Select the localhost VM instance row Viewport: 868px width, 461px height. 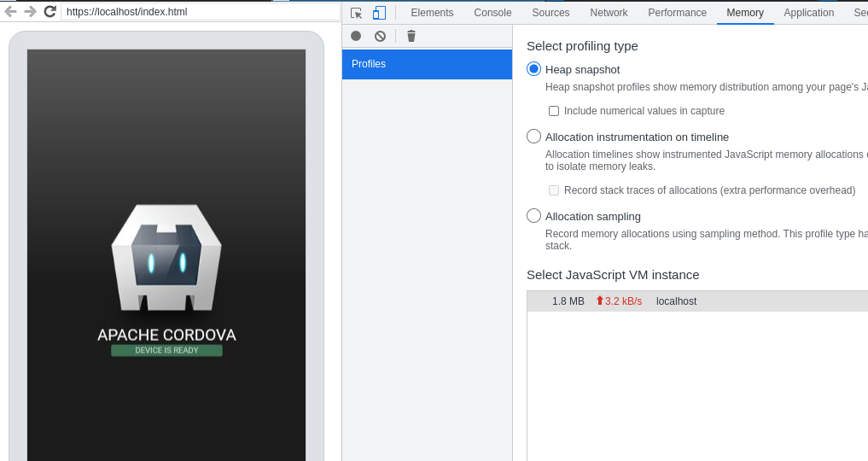click(x=697, y=301)
